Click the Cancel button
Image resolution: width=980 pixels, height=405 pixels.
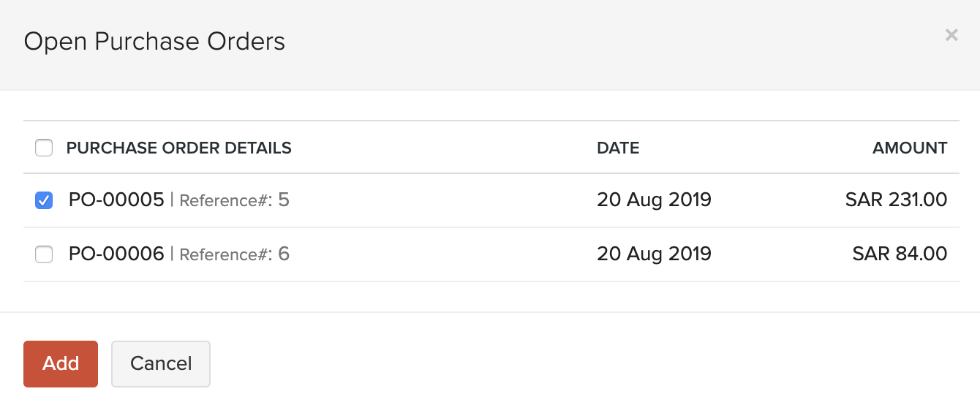click(161, 363)
